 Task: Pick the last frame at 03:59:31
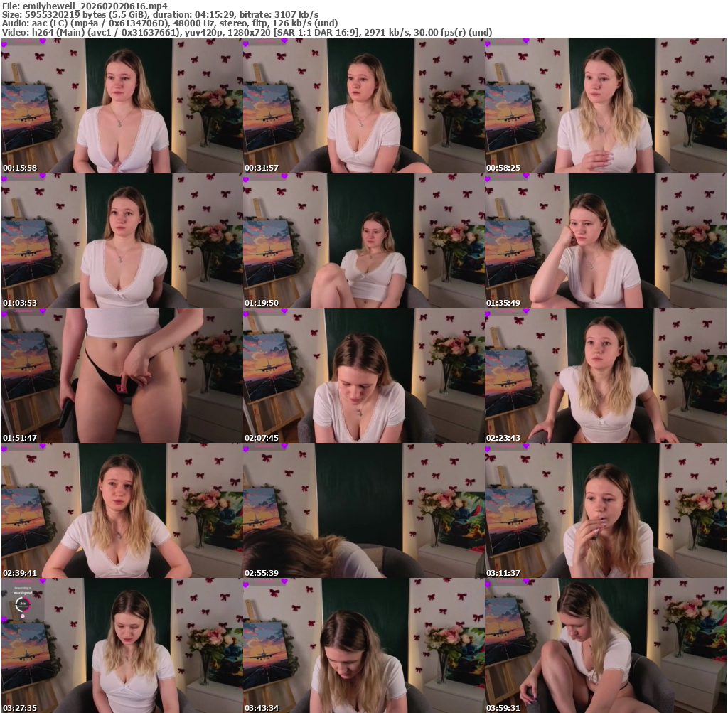click(x=606, y=645)
